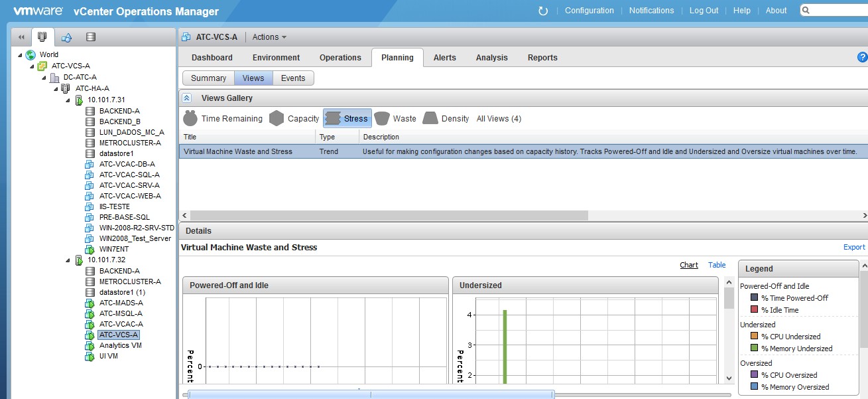Toggle the Stress view filter
This screenshot has height=399, width=868.
pos(347,119)
